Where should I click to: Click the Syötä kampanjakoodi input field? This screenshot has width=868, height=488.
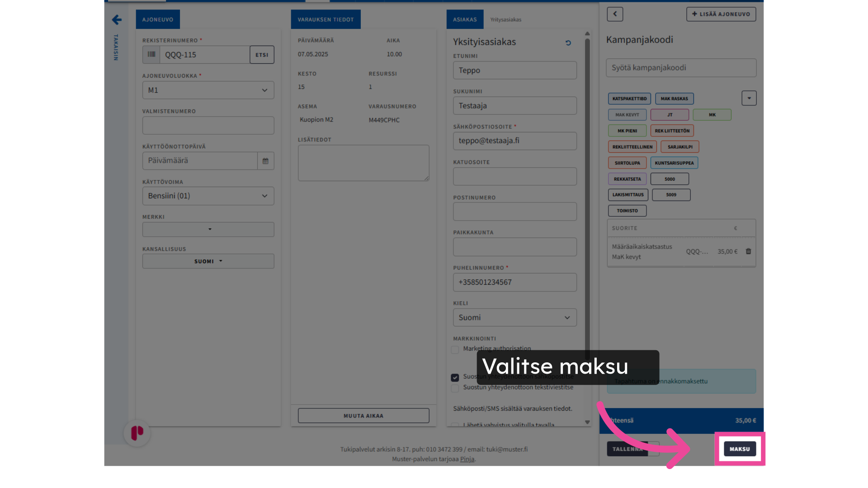(681, 68)
